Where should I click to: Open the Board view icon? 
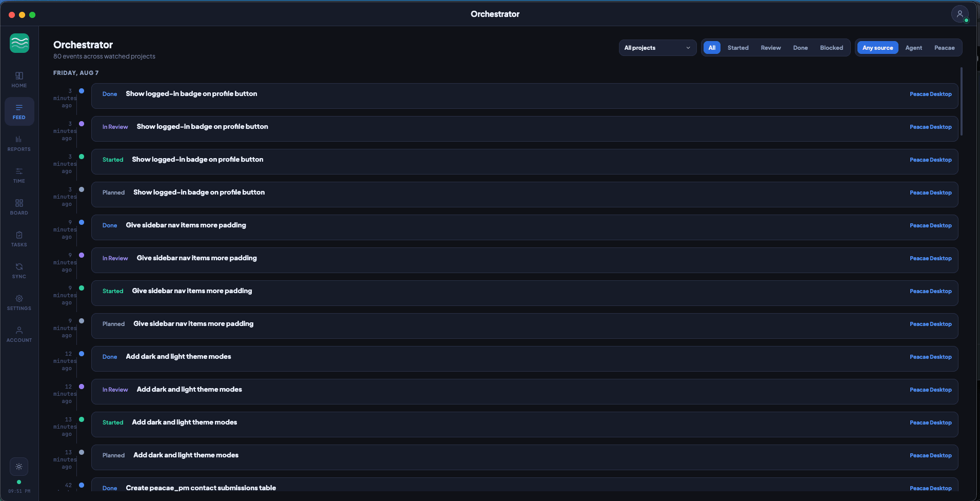click(19, 207)
